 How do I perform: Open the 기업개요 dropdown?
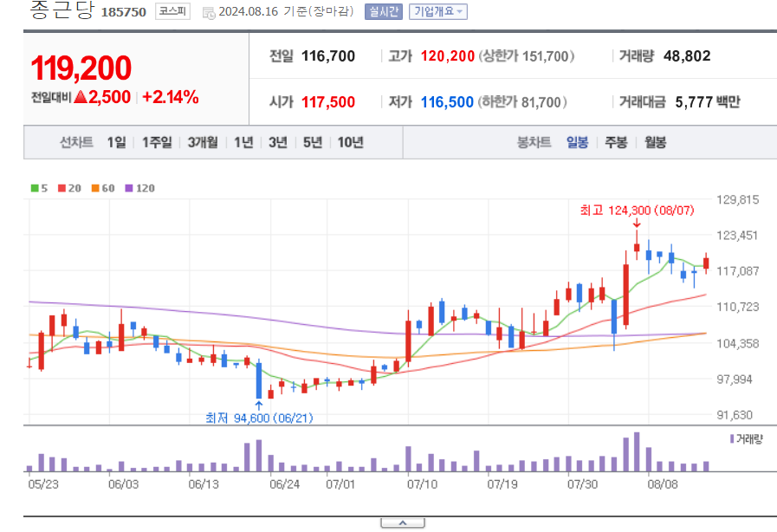tap(438, 11)
